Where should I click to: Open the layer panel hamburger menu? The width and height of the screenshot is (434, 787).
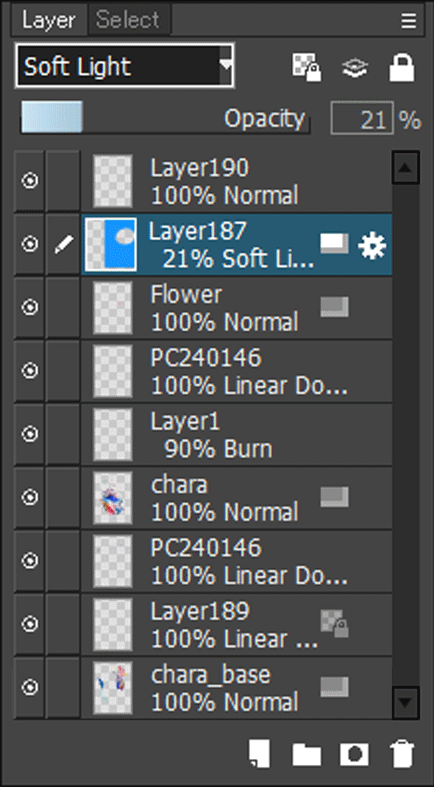408,21
